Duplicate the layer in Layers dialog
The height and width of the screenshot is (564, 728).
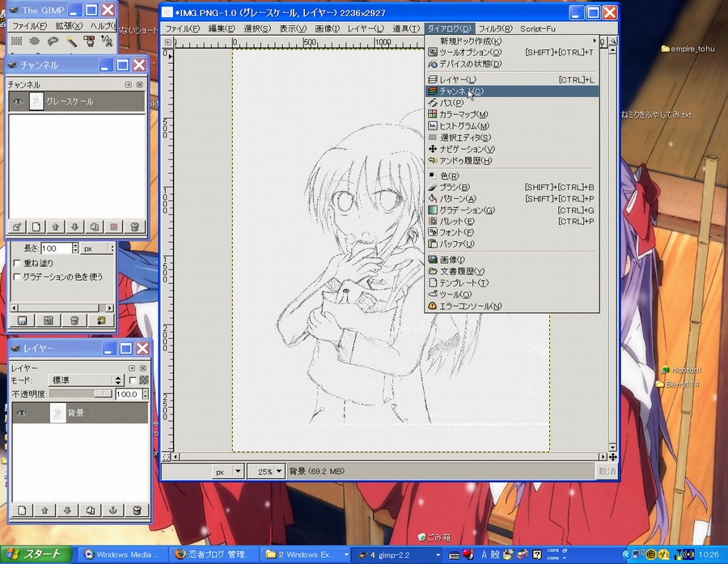click(x=90, y=510)
